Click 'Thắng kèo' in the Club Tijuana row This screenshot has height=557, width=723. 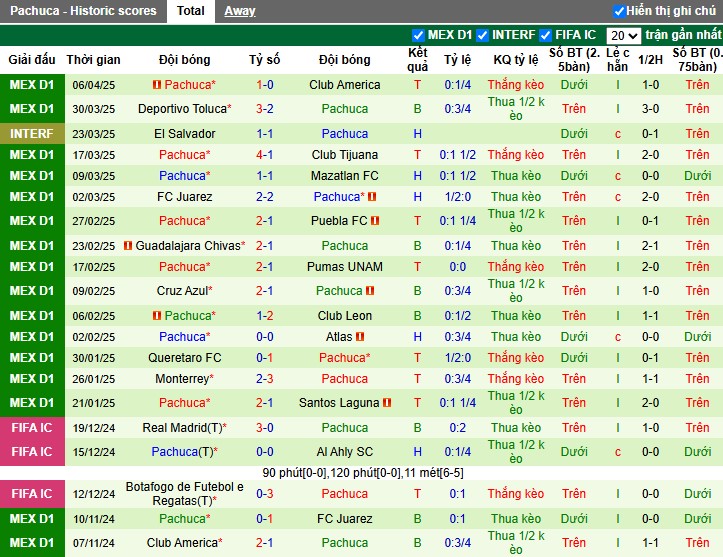pyautogui.click(x=516, y=155)
